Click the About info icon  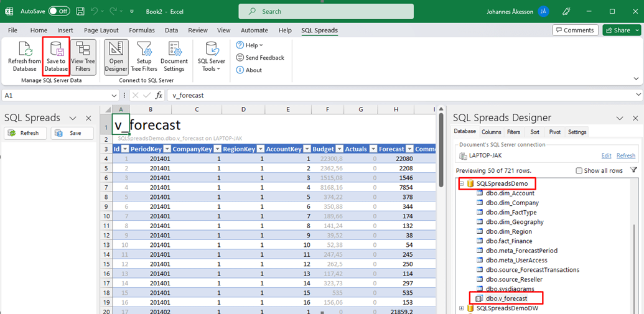[240, 70]
